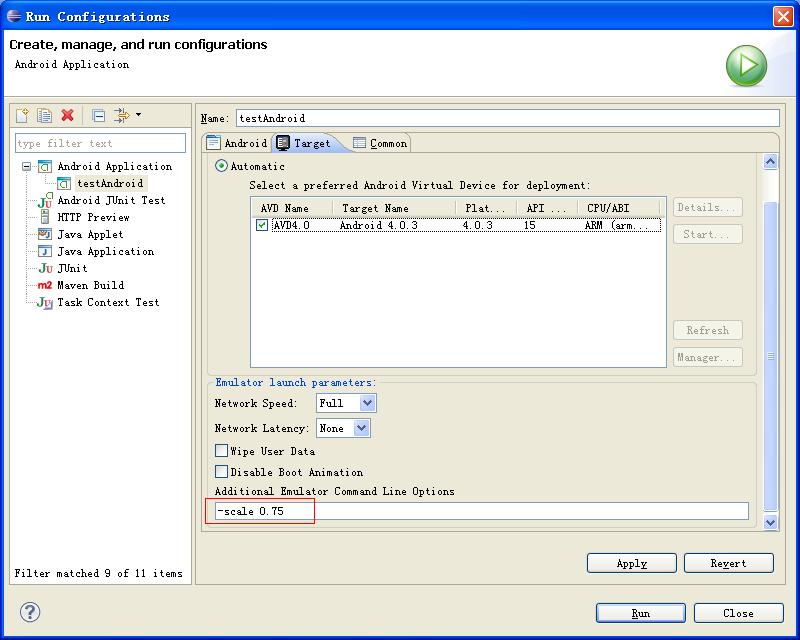The width and height of the screenshot is (800, 640).
Task: Click the testAndroid configuration icon
Action: 64,183
